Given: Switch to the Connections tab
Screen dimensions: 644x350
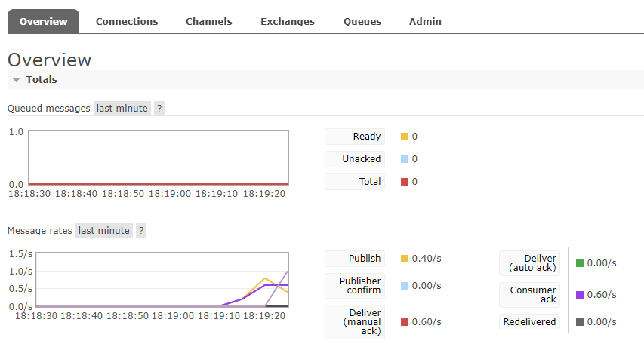Looking at the screenshot, I should coord(127,22).
